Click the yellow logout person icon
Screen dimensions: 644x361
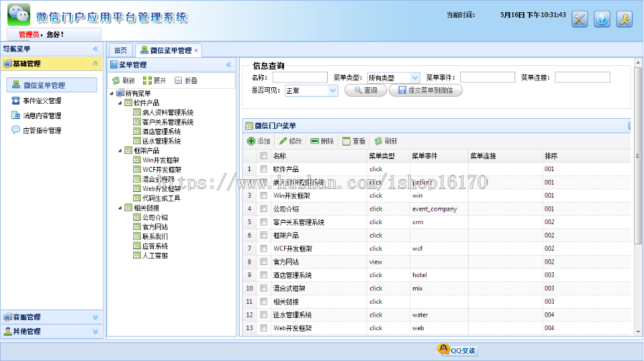[x=624, y=19]
